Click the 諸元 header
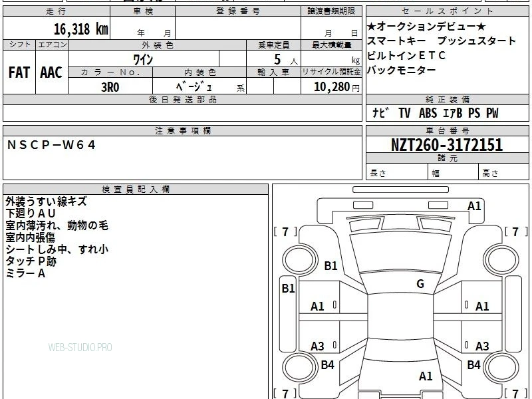Screen dimensions: 532x399 [x=447, y=158]
